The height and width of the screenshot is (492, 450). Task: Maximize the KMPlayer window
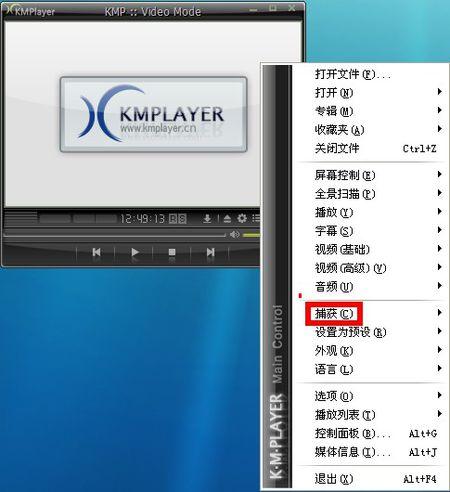coord(273,8)
